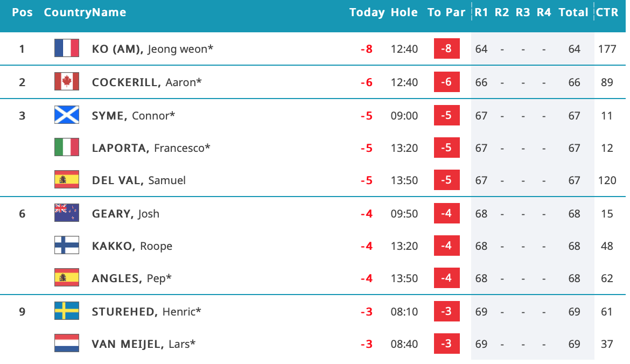Click the To Par column header
This screenshot has height=364, width=630.
point(446,12)
